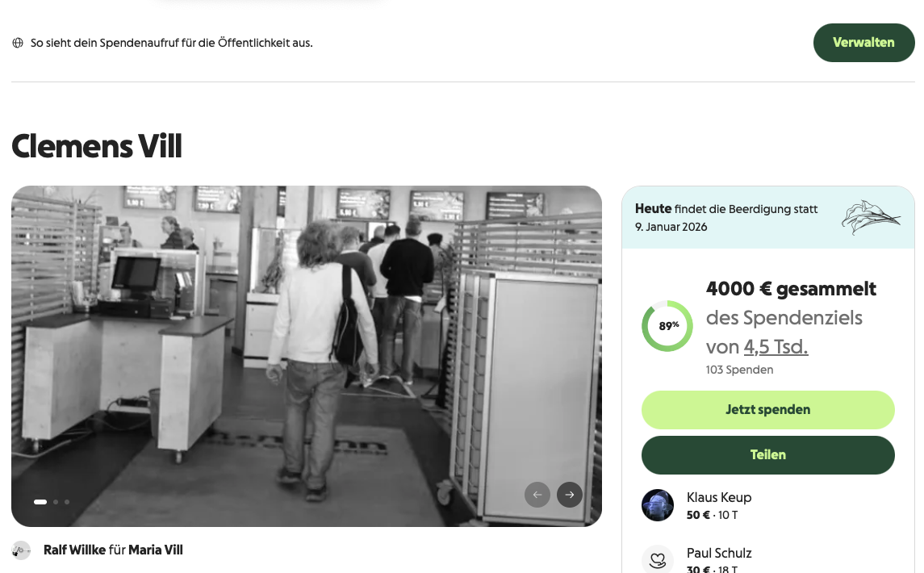Go to next carousel image arrow
Viewport: 924px width, 573px height.
pos(569,495)
